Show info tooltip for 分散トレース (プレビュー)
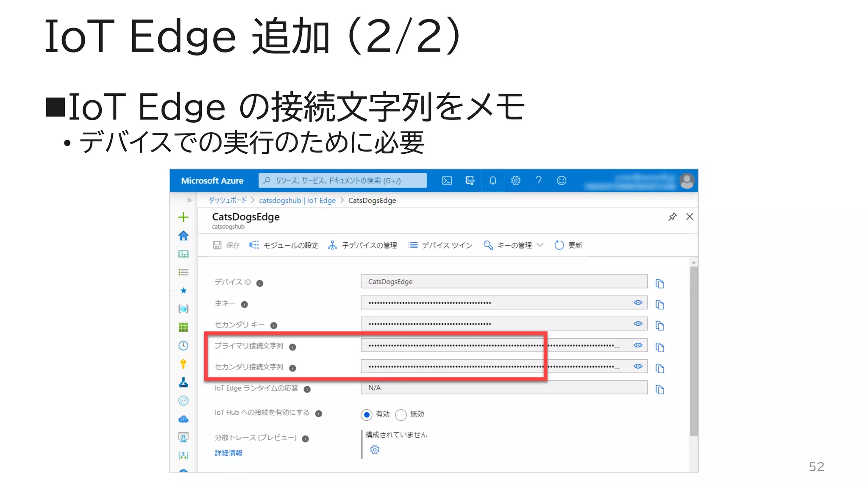This screenshot has height=488, width=868. 305,439
